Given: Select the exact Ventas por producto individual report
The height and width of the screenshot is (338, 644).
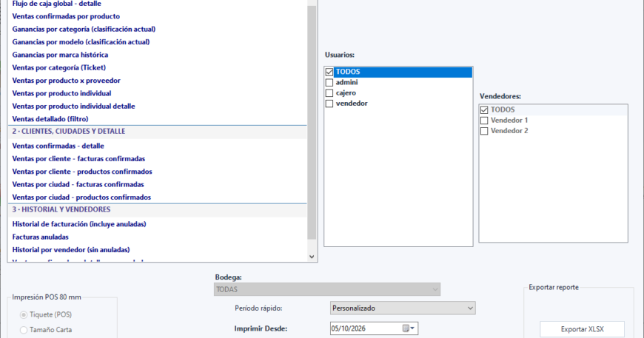Looking at the screenshot, I should [61, 93].
